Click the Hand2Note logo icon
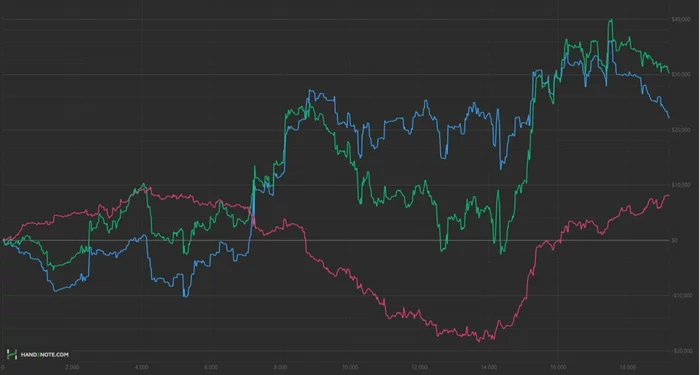Screen dimensions: 700x375 tap(11, 354)
